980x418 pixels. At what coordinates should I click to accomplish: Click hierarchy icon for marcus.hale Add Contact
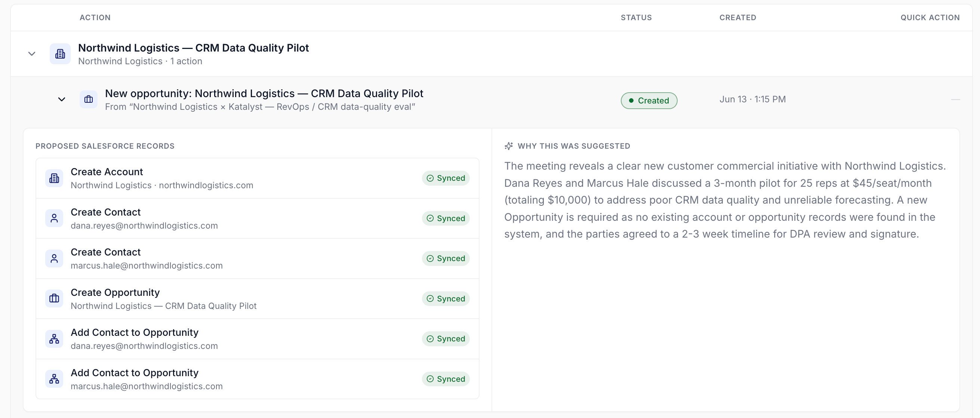(54, 379)
